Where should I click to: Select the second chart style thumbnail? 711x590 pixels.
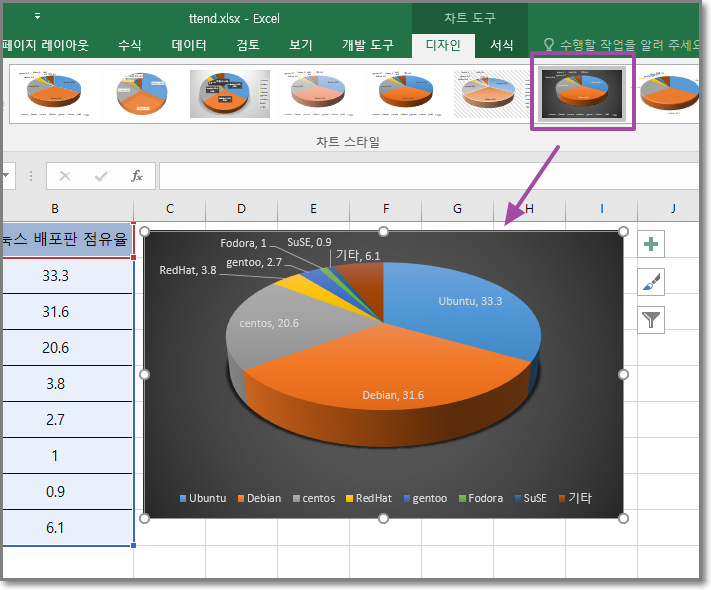[141, 94]
